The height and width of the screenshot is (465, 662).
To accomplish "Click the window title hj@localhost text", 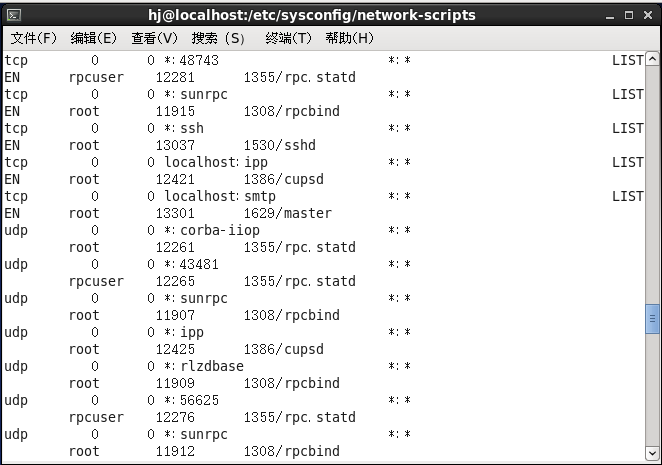I will pos(312,15).
